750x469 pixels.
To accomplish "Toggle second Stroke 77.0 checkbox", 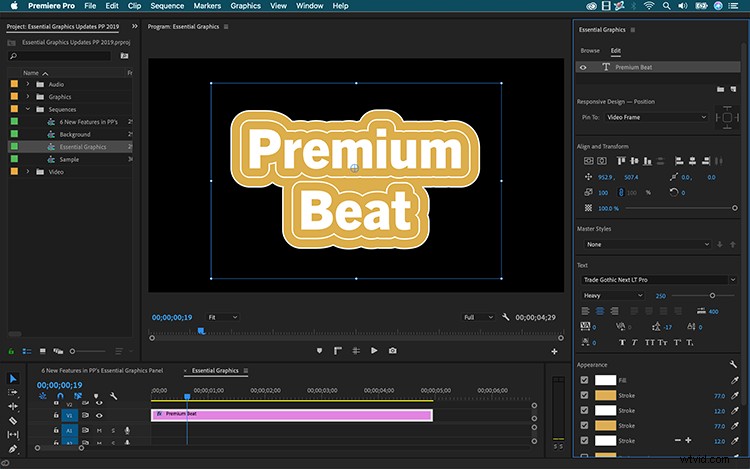I will [584, 425].
